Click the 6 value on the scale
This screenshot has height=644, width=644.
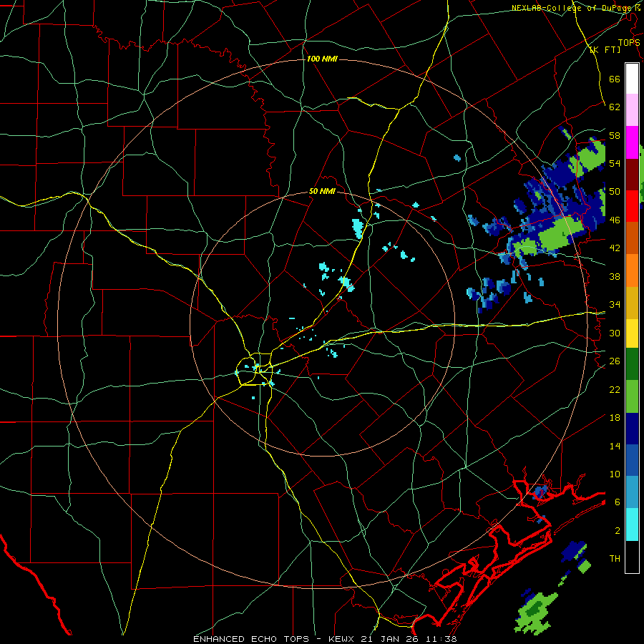pos(617,502)
